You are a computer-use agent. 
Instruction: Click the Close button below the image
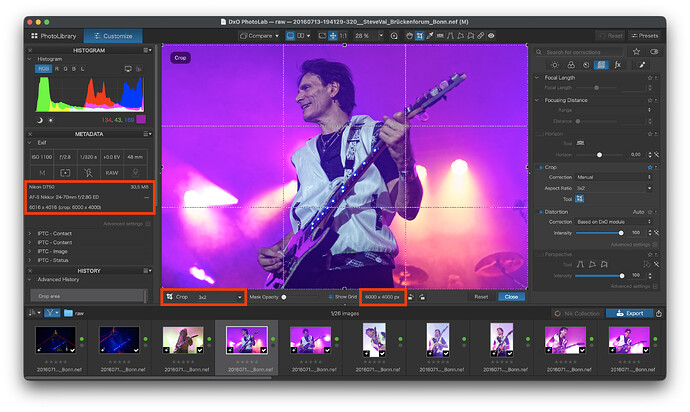(511, 297)
